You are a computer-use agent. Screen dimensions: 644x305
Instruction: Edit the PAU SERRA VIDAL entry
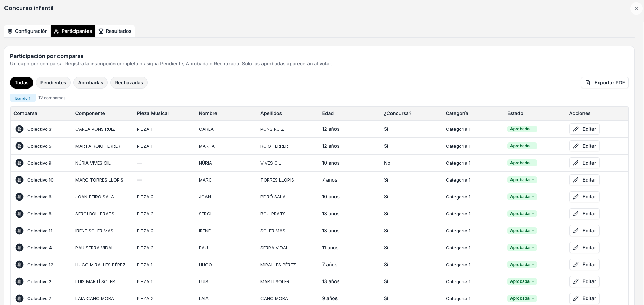click(x=584, y=248)
